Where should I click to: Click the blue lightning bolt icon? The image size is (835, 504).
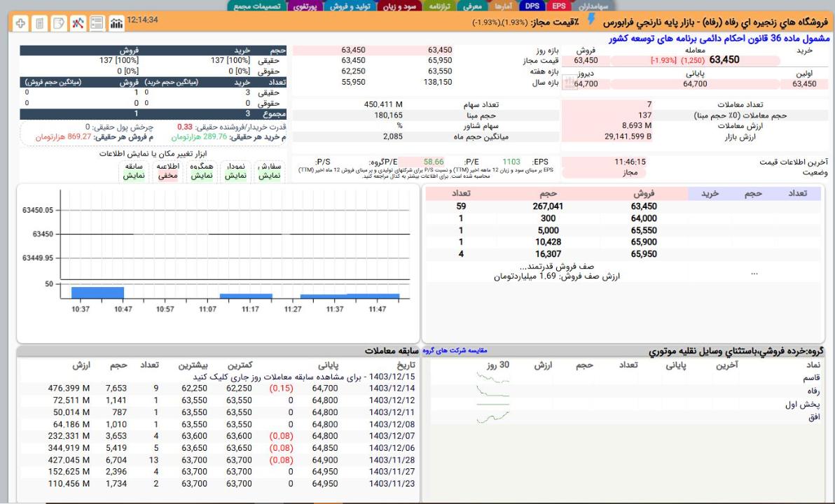[598, 22]
